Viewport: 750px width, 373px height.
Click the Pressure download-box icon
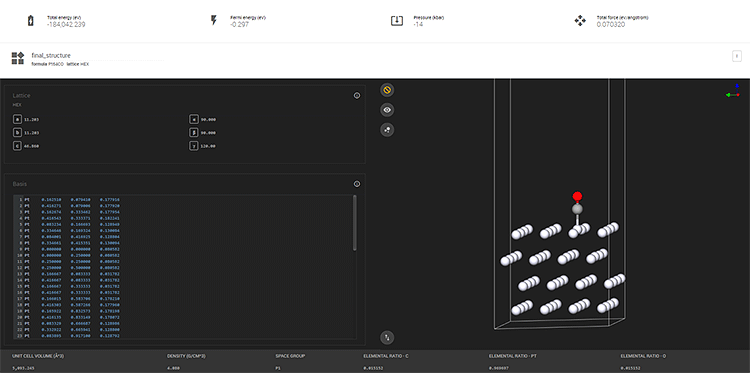click(x=397, y=21)
